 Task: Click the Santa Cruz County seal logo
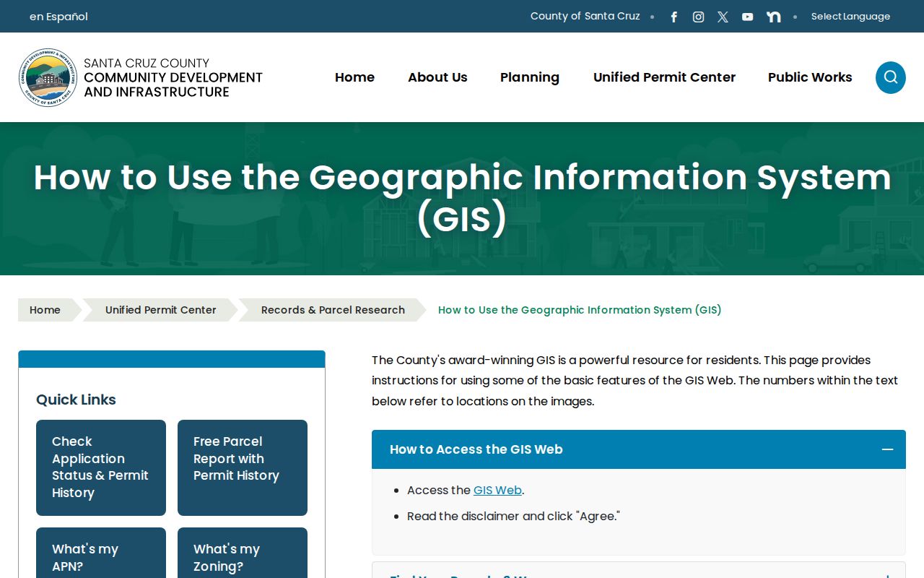tap(48, 77)
